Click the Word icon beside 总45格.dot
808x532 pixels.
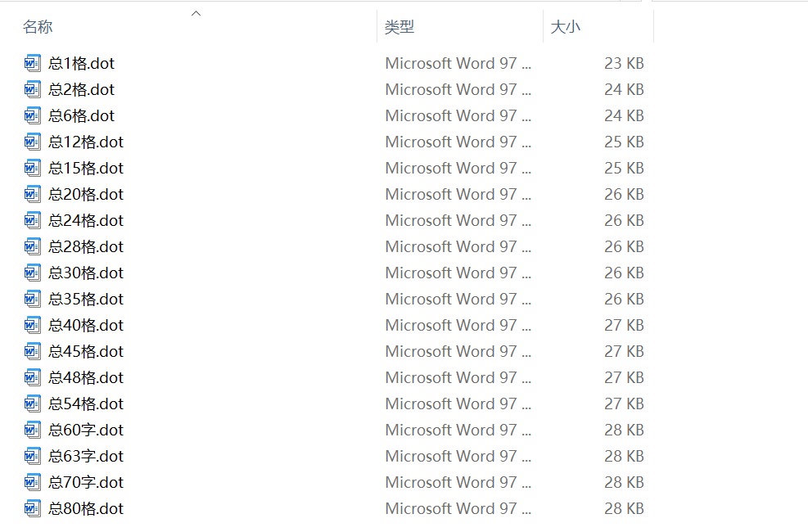point(32,352)
